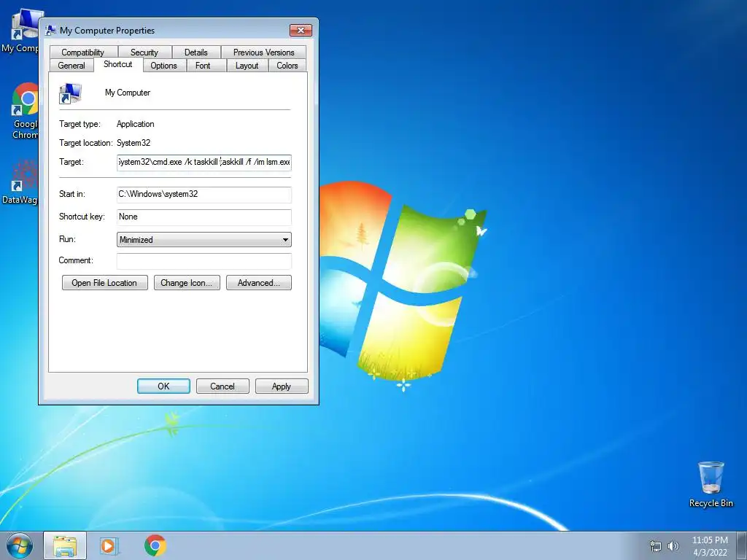This screenshot has height=560, width=747.
Task: Open the Previous Versions tab
Action: click(x=263, y=52)
